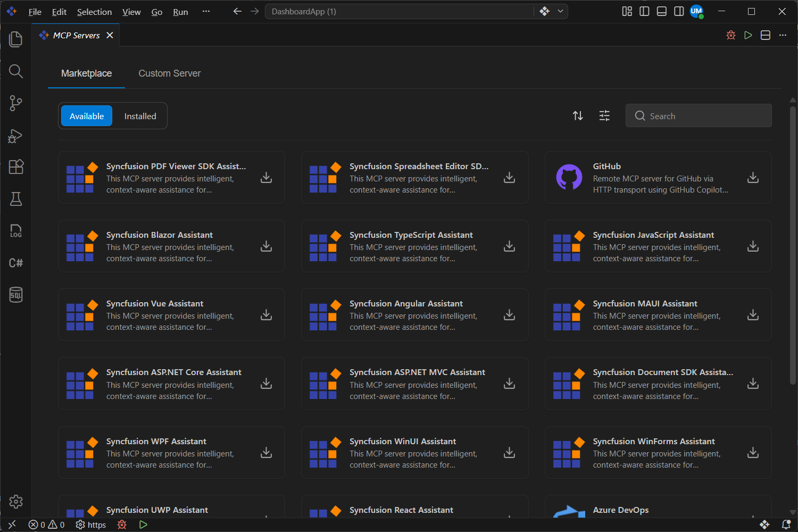Download the Syncfusion WinForms Assistant server
798x532 pixels.
point(753,453)
